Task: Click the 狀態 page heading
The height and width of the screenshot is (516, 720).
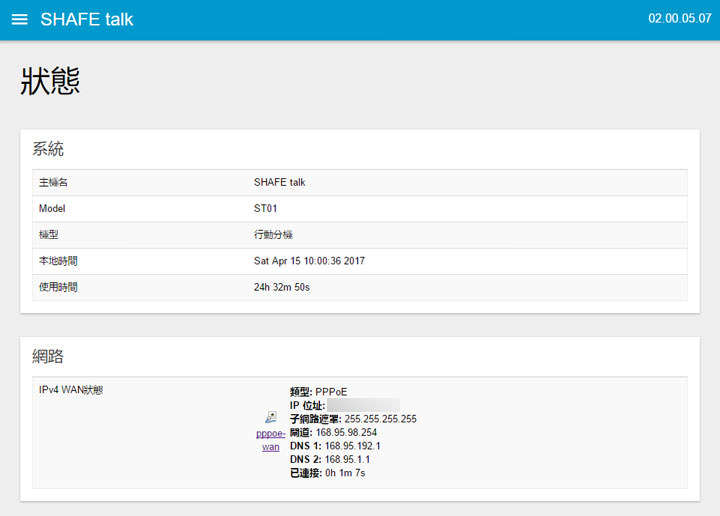Action: [50, 83]
